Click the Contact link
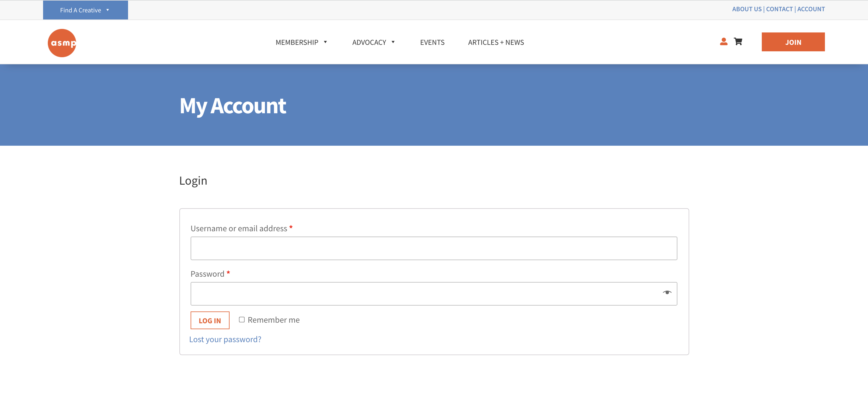Image resolution: width=868 pixels, height=397 pixels. click(x=779, y=9)
